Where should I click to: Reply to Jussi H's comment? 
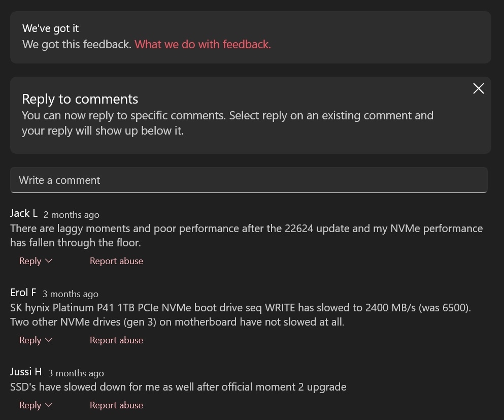(x=30, y=405)
